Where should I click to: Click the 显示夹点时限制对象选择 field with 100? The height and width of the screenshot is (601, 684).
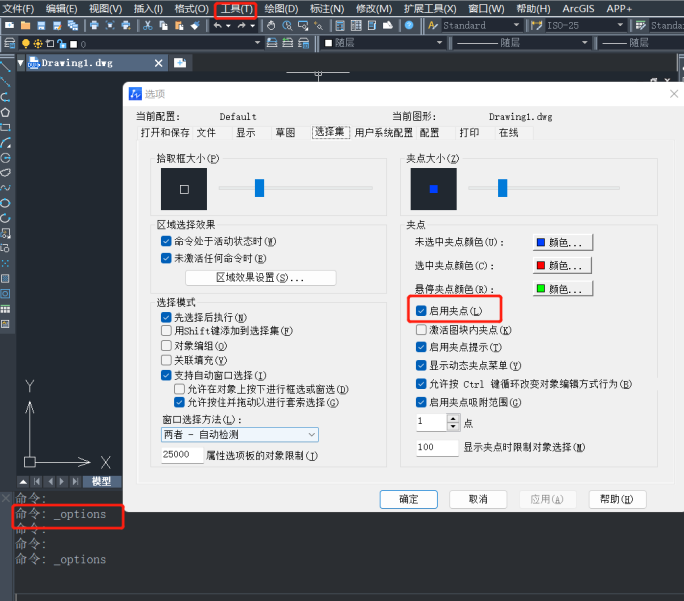point(437,447)
